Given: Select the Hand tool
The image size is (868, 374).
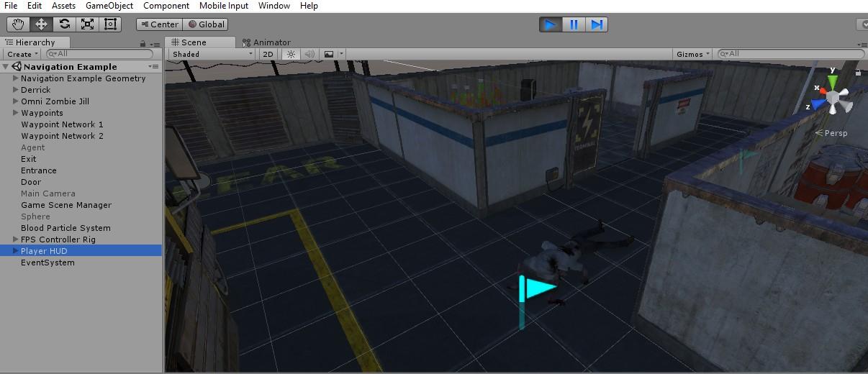Looking at the screenshot, I should coord(18,24).
